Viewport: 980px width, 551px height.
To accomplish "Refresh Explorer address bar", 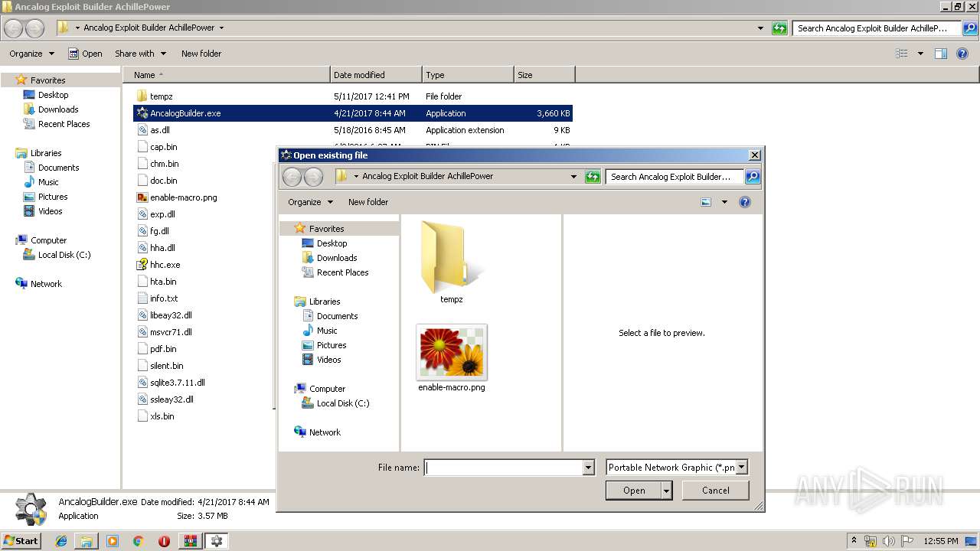I will tap(779, 28).
